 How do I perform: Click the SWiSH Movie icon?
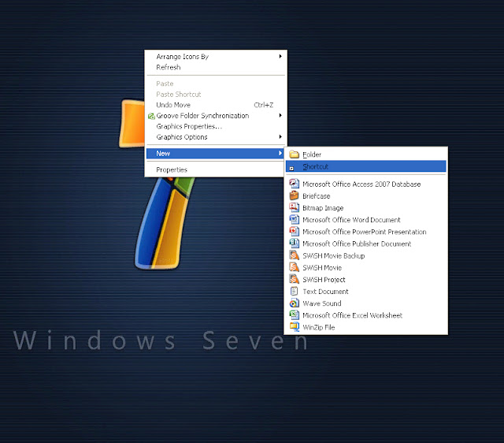point(294,267)
